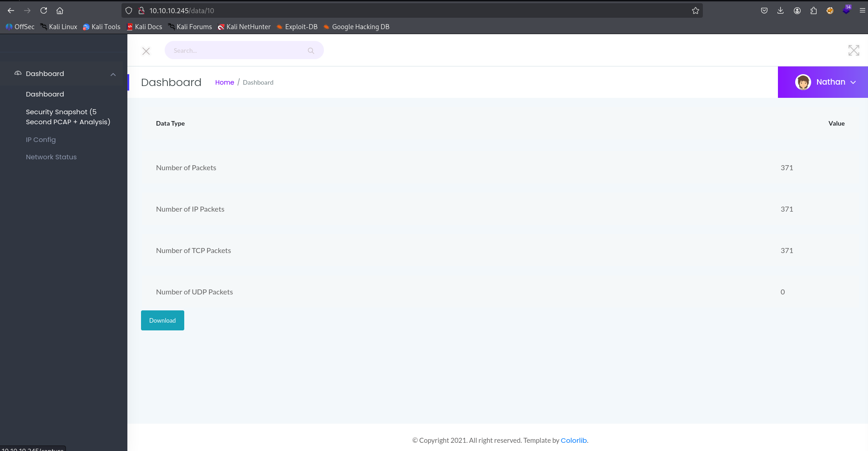Navigate back using the back arrow
868x451 pixels.
point(10,10)
